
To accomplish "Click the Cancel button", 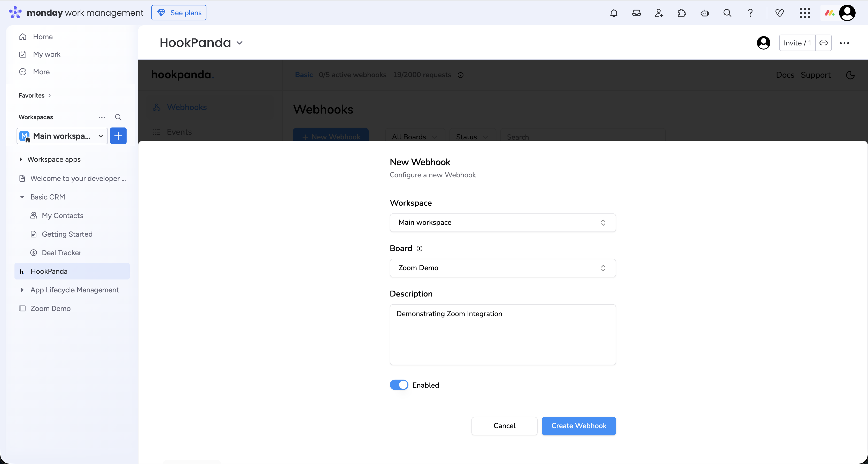I will point(504,426).
